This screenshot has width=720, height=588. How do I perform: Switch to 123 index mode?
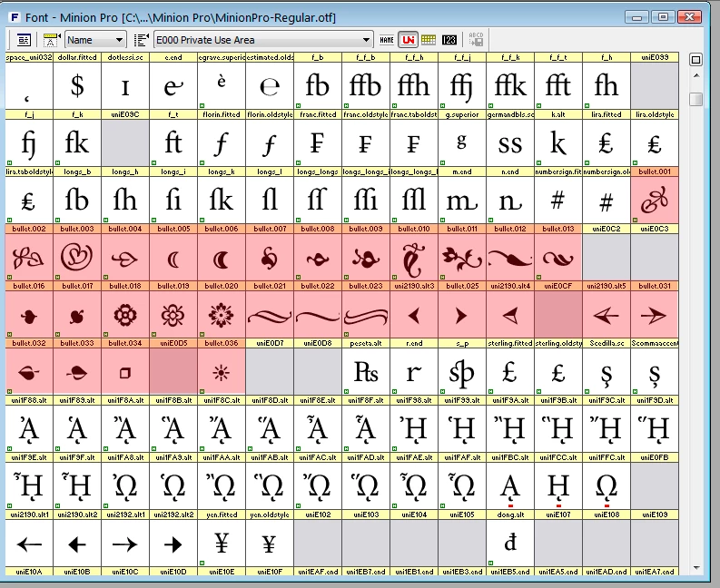[449, 41]
